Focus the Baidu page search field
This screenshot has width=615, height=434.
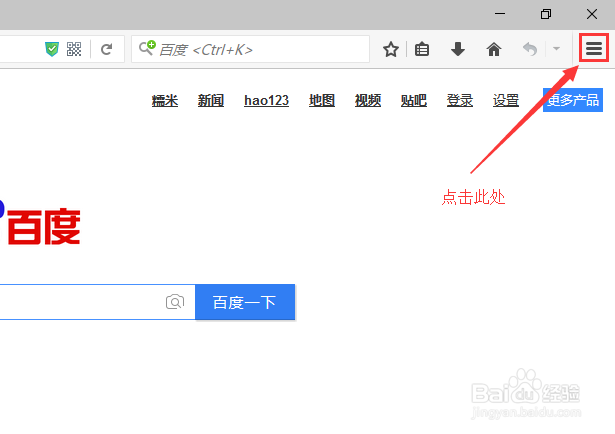pyautogui.click(x=97, y=302)
